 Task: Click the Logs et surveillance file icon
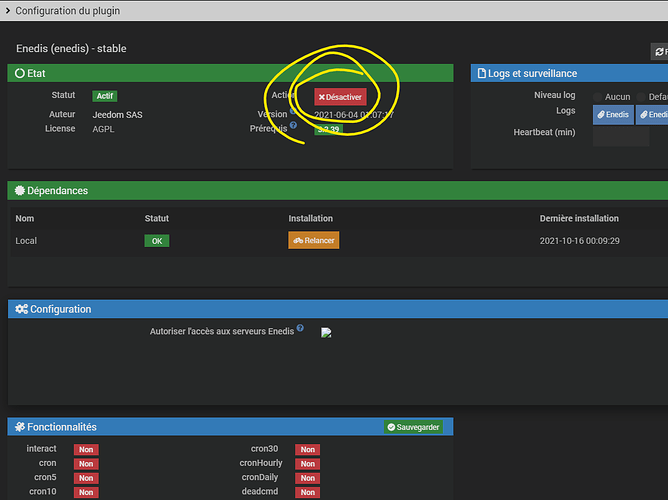(x=481, y=73)
